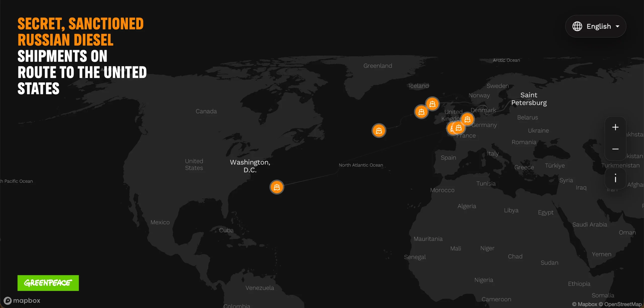Select the ship marker above France label
644x308 pixels.
(x=459, y=128)
